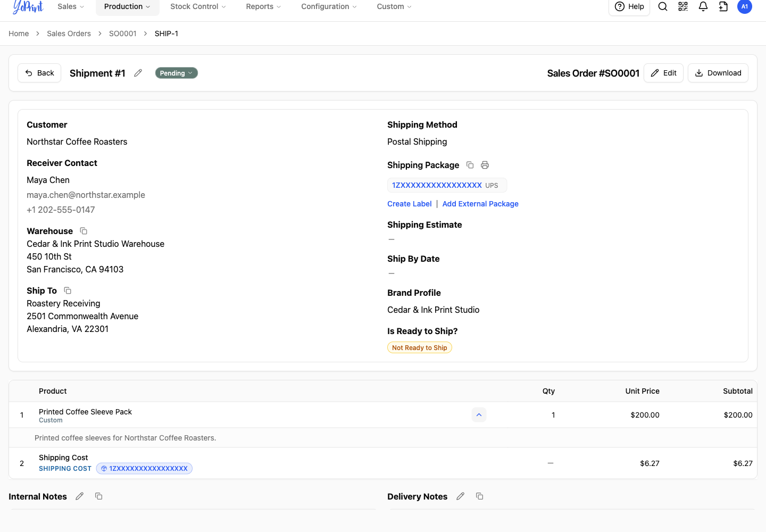This screenshot has height=532, width=766.
Task: Click the Printed Coffee Sleeve Pack product name
Action: (85, 412)
